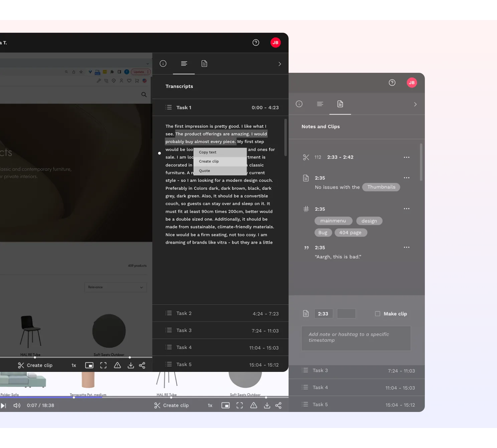This screenshot has height=448, width=497.
Task: Choose Copy text from the context menu
Action: coord(207,152)
